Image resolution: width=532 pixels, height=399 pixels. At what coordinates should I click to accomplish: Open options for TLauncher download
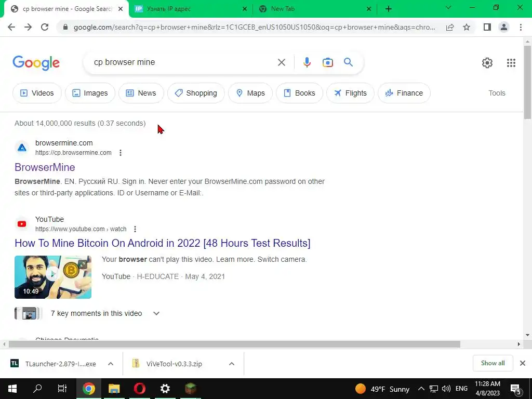point(111,364)
